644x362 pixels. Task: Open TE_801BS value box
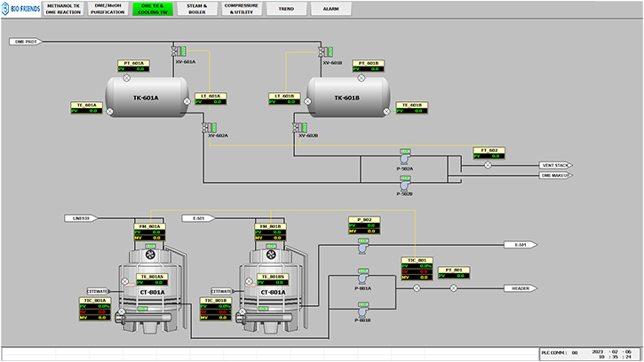273,279
